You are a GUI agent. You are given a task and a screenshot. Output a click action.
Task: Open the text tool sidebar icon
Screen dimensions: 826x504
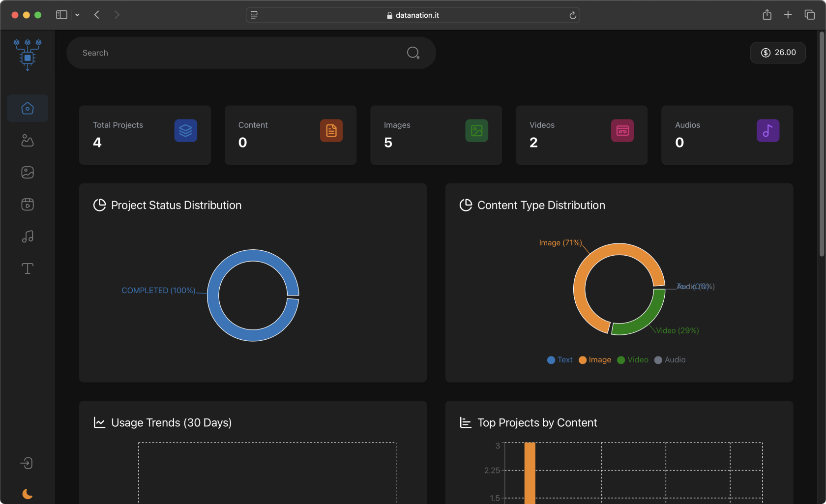(x=28, y=268)
